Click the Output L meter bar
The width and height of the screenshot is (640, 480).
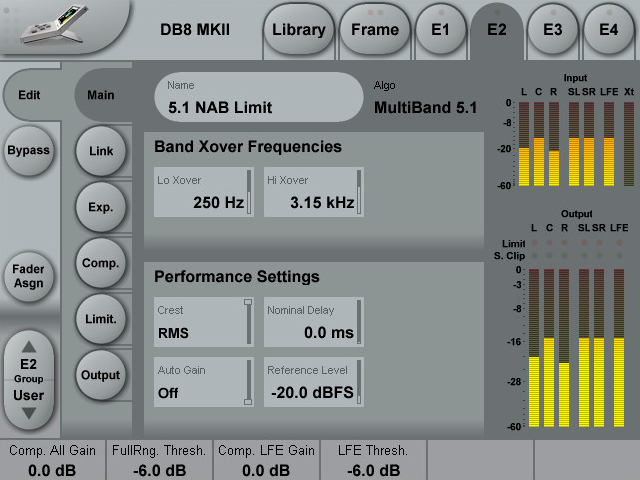[x=534, y=348]
